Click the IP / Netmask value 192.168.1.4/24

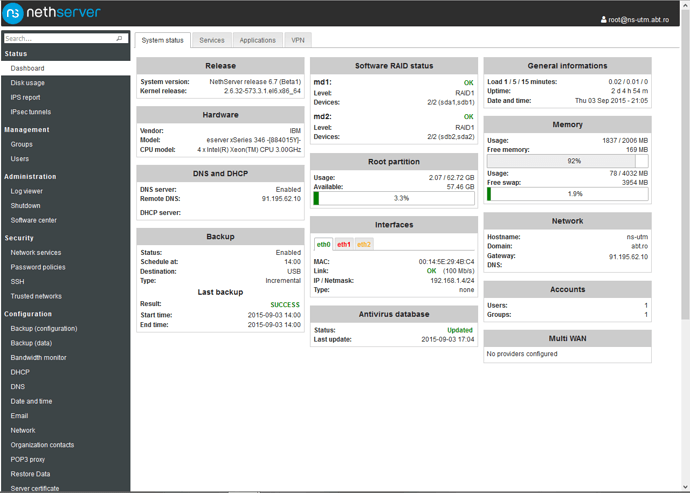(452, 280)
